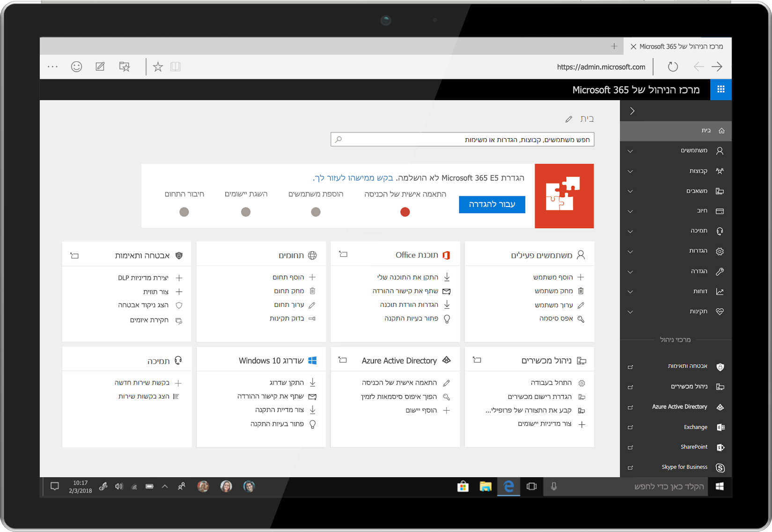Click the Windows Start button
772x532 pixels.
[720, 487]
